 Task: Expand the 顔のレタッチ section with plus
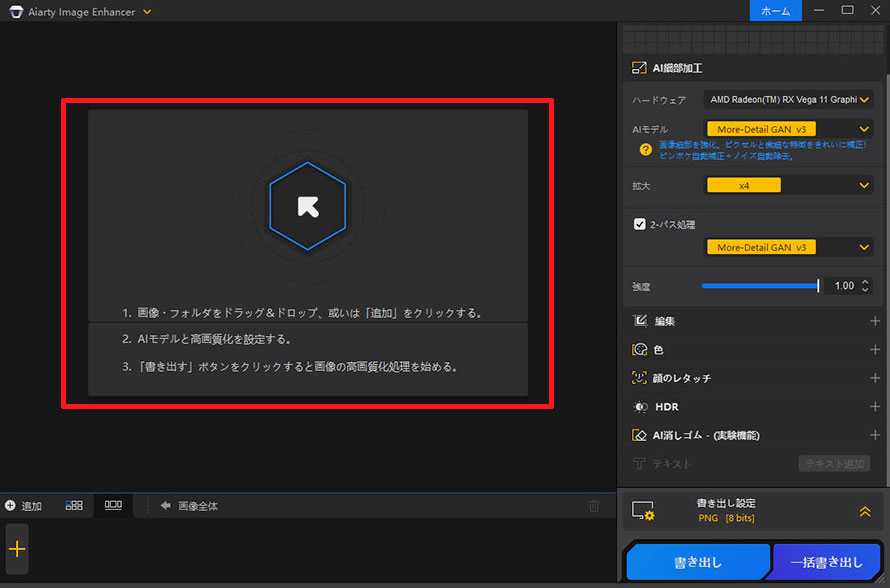click(875, 378)
